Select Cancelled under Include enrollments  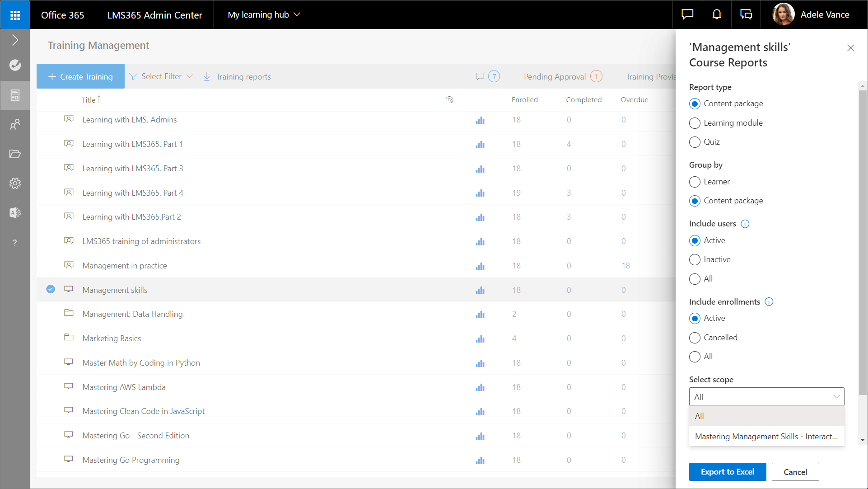pyautogui.click(x=695, y=338)
